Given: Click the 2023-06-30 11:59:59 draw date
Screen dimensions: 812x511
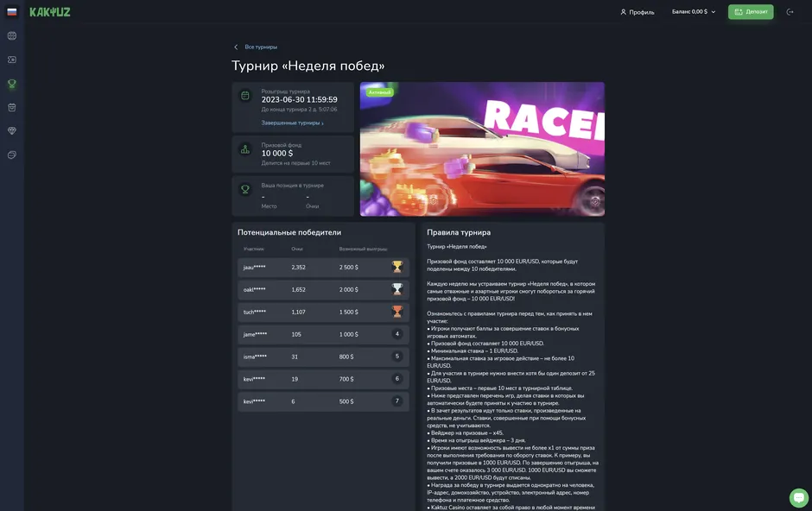Looking at the screenshot, I should pyautogui.click(x=300, y=100).
